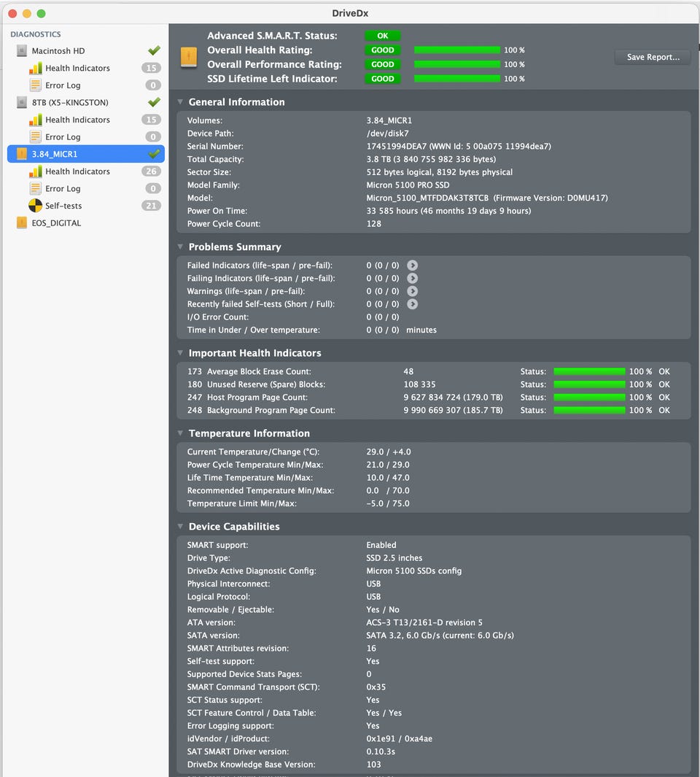The height and width of the screenshot is (777, 700).
Task: Click the SSD 2.5 inches drive type
Action: pos(394,558)
